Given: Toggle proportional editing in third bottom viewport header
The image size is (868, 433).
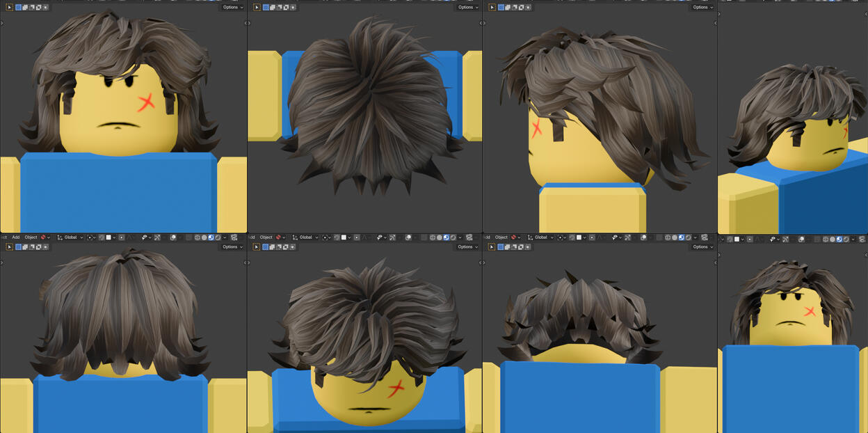Looking at the screenshot, I should 592,237.
